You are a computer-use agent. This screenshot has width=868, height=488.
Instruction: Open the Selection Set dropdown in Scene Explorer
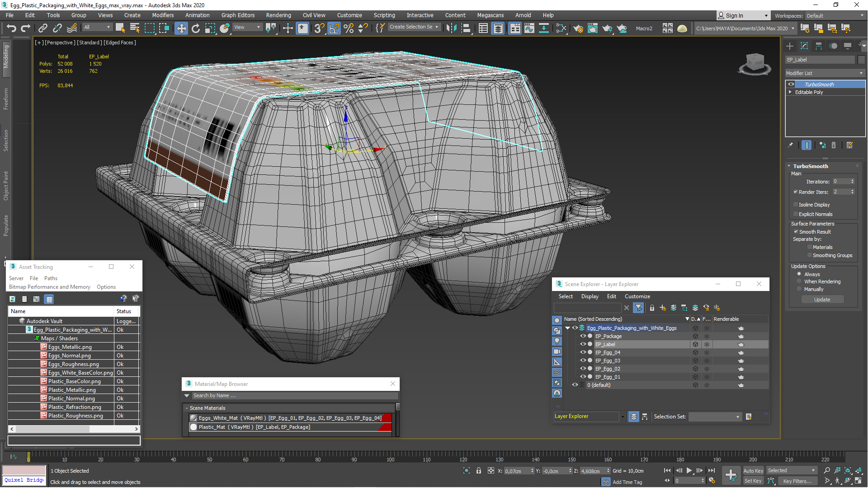click(x=715, y=417)
